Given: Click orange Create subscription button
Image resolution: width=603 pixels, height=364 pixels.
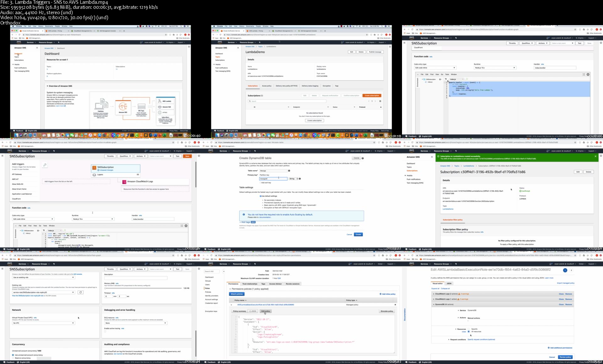Looking at the screenshot, I should 372,95.
